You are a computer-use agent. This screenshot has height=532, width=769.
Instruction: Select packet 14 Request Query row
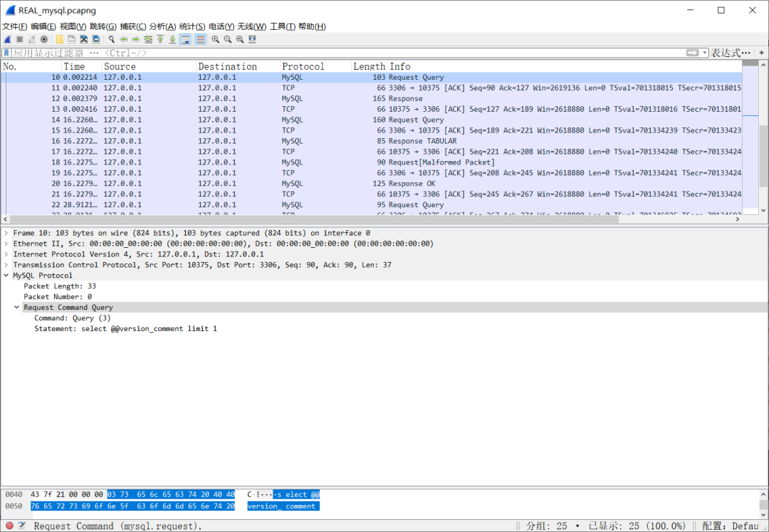[x=371, y=120]
